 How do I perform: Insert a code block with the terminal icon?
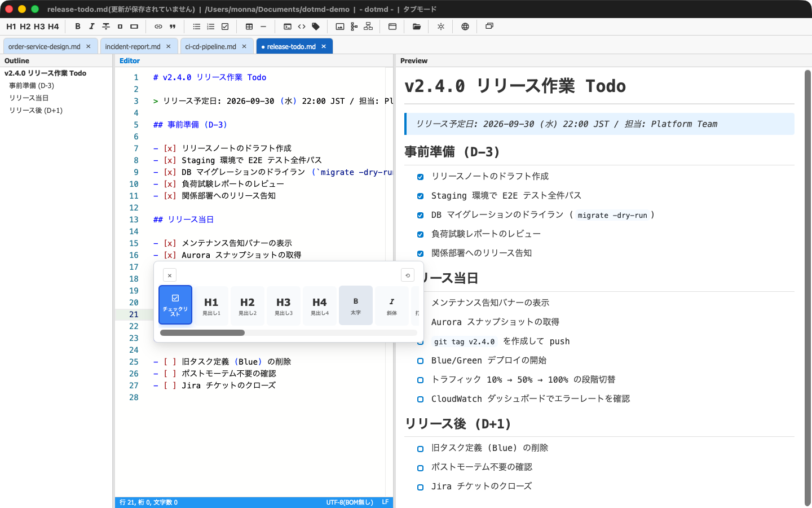[288, 27]
